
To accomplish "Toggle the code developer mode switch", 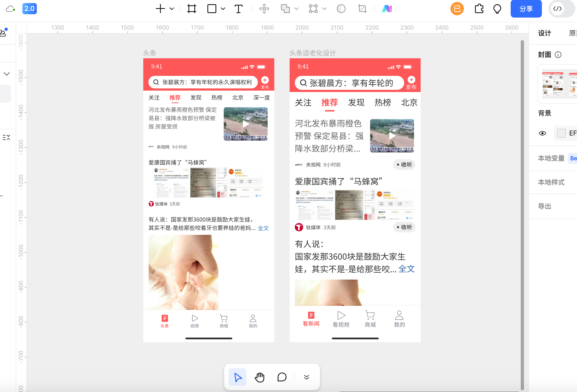I will click(563, 9).
